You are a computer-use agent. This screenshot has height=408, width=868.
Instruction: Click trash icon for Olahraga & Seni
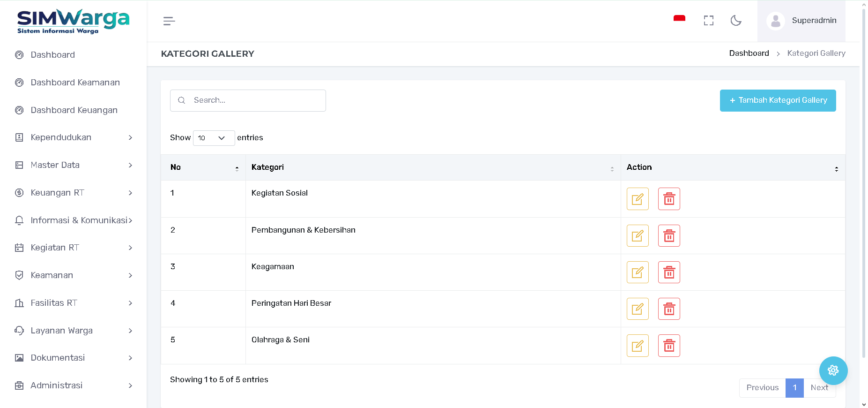pos(668,346)
